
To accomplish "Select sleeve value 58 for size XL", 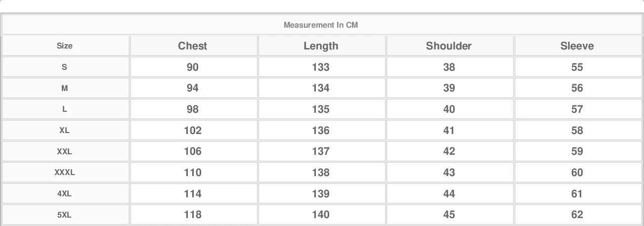I will pyautogui.click(x=577, y=131).
